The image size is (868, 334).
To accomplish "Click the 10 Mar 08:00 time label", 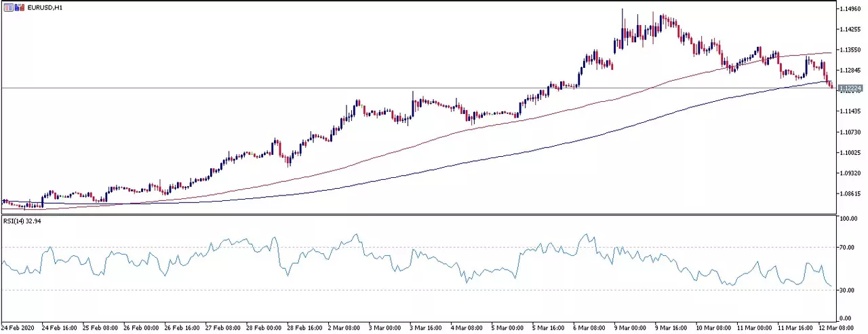I will pyautogui.click(x=714, y=327).
